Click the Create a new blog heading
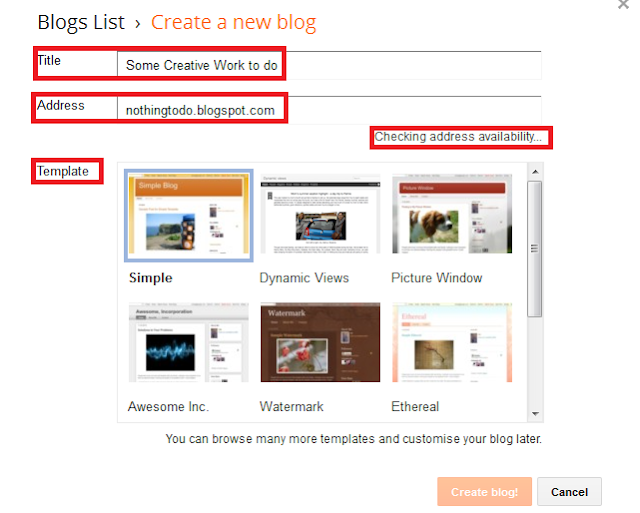The width and height of the screenshot is (640, 513). [233, 22]
